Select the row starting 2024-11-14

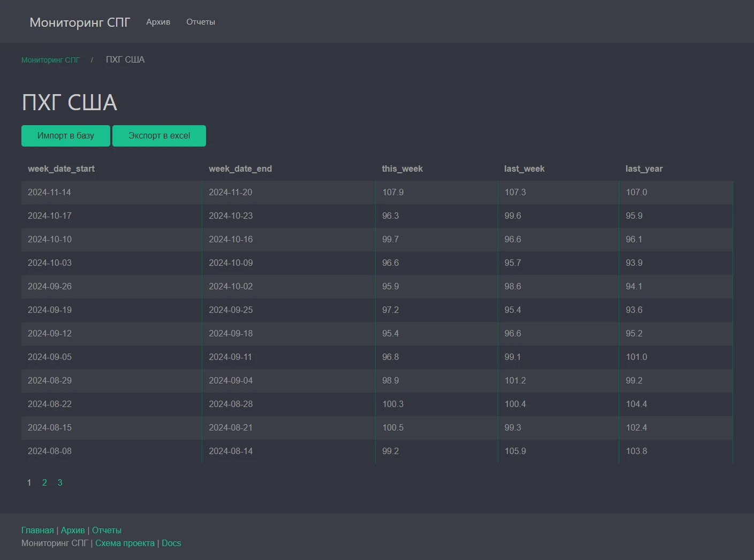click(49, 192)
